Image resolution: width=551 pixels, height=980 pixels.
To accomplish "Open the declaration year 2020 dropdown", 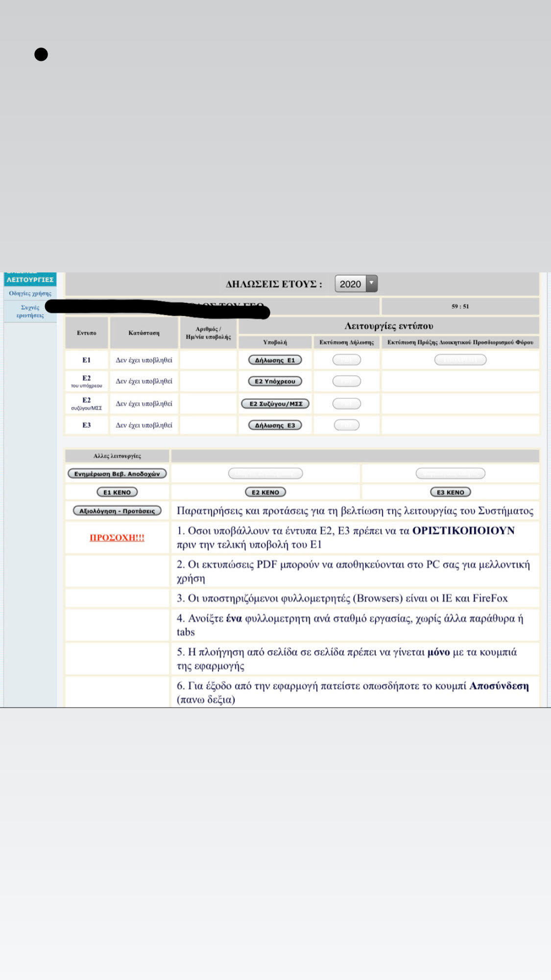I will point(356,284).
